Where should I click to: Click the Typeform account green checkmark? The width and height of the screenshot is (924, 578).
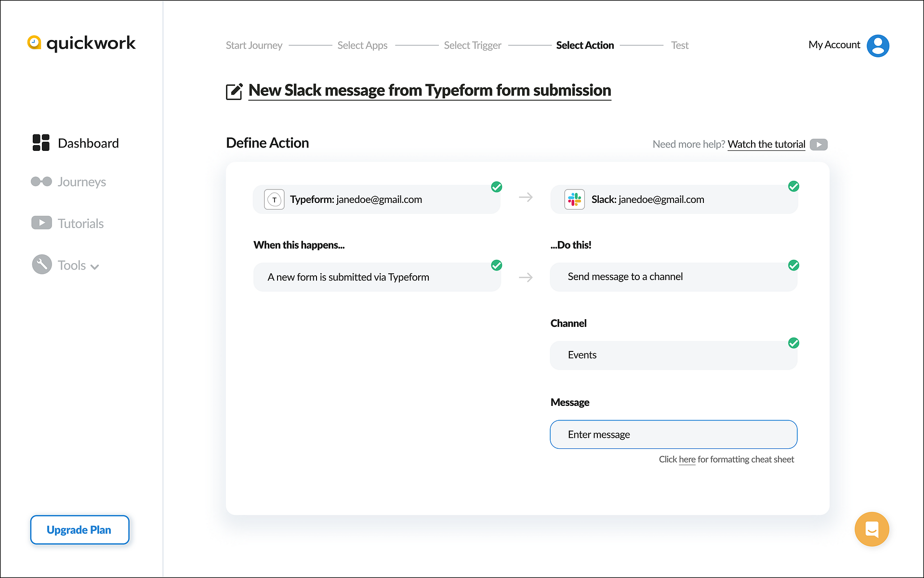[x=497, y=187]
